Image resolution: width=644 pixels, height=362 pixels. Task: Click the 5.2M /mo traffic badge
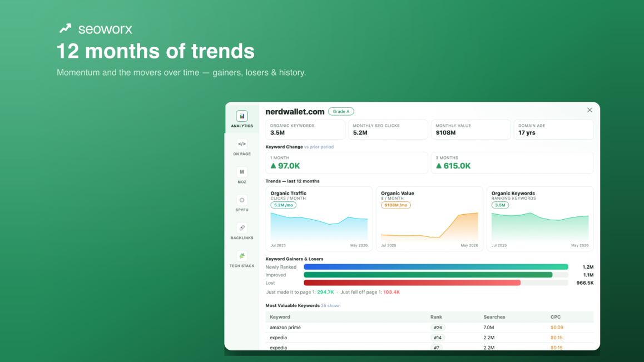pos(284,205)
